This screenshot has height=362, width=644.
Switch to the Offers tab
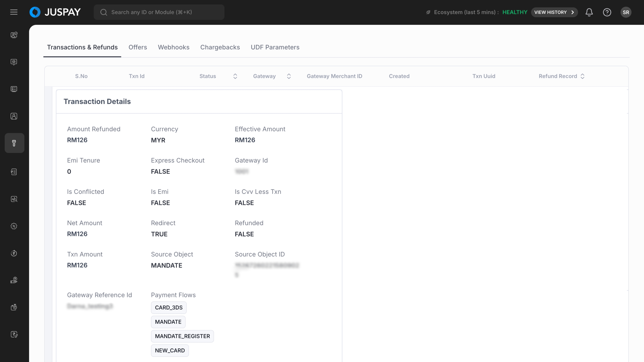coord(138,47)
